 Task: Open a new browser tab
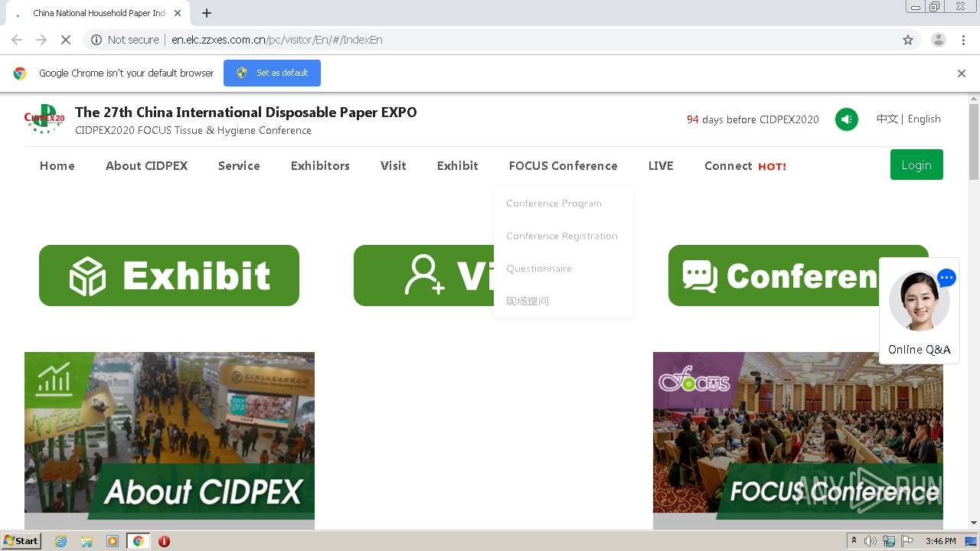[207, 13]
